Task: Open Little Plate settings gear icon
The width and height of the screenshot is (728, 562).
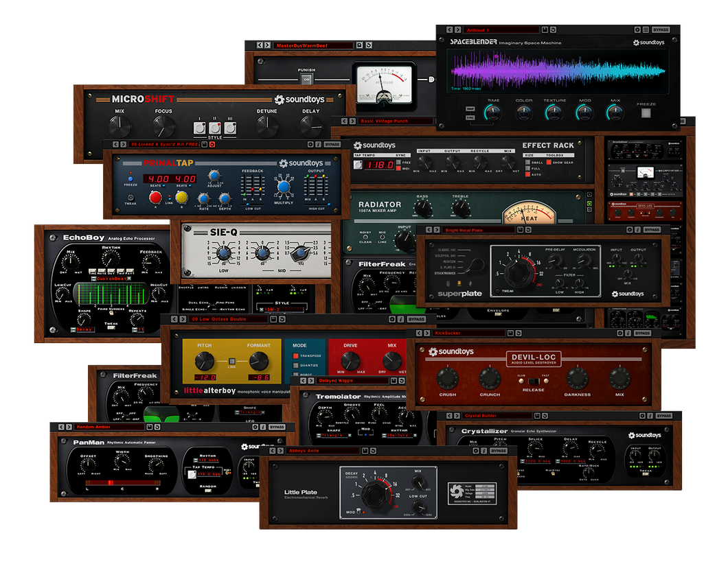Action: tap(475, 450)
